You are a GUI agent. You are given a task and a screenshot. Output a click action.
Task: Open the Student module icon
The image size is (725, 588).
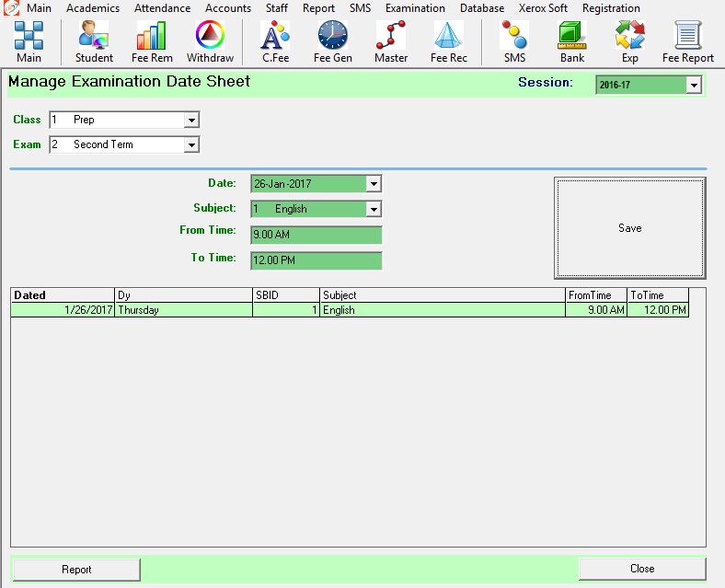tap(94, 42)
